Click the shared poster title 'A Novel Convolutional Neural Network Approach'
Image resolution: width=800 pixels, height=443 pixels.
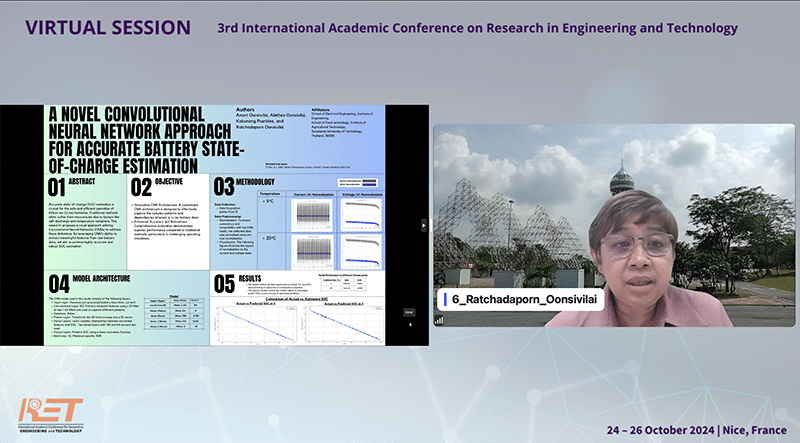pos(146,140)
